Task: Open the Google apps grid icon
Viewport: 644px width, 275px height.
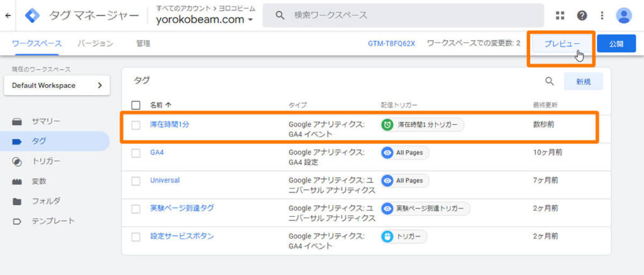Action: (560, 16)
